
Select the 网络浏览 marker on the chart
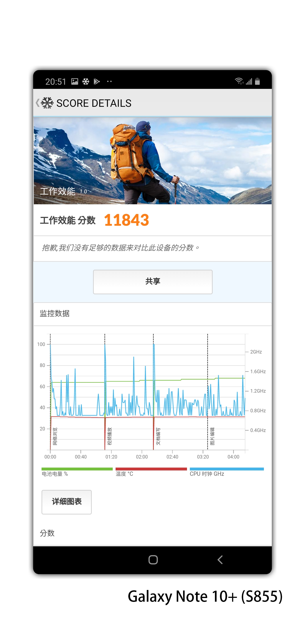(55, 436)
